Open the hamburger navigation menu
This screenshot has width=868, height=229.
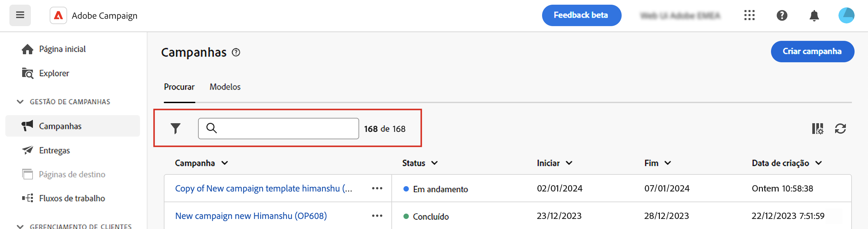point(20,15)
